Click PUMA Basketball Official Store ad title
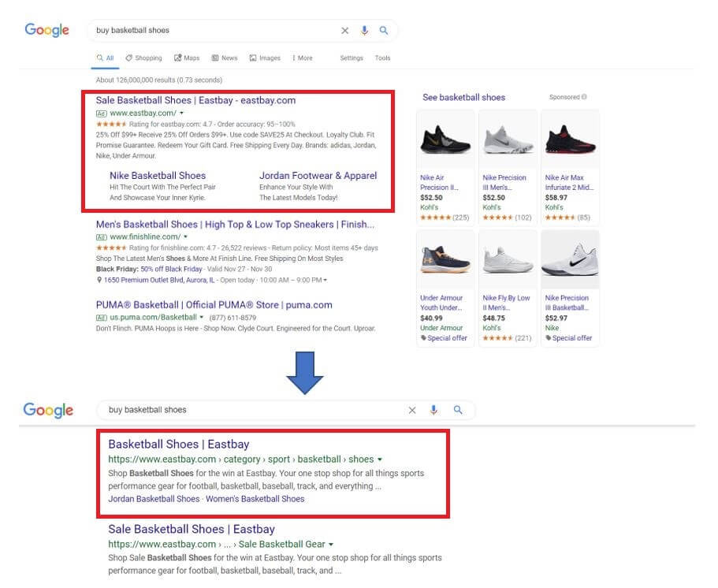 [x=214, y=305]
